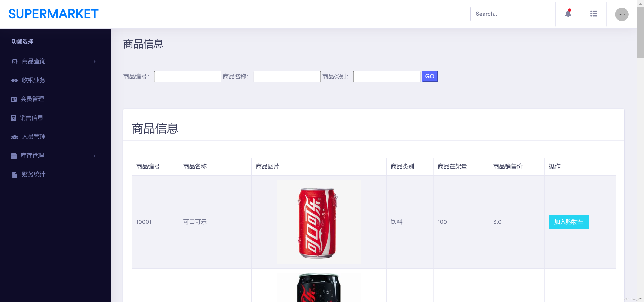Expand the 商品查询 submenu arrow
The width and height of the screenshot is (644, 302).
tap(94, 61)
